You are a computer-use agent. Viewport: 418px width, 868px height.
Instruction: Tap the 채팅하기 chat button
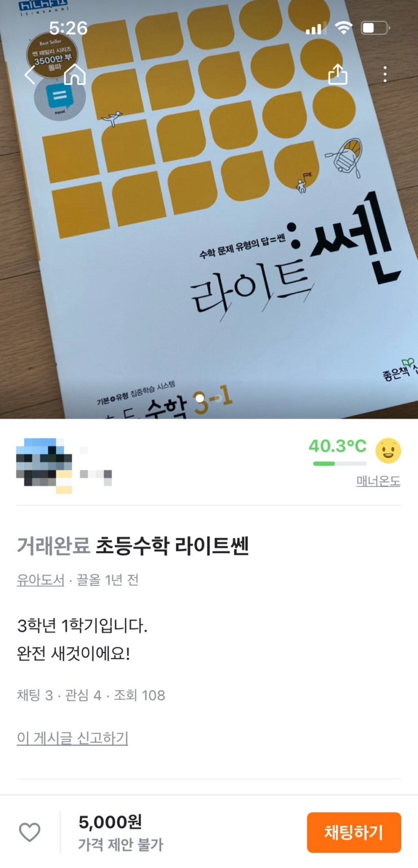tap(354, 832)
